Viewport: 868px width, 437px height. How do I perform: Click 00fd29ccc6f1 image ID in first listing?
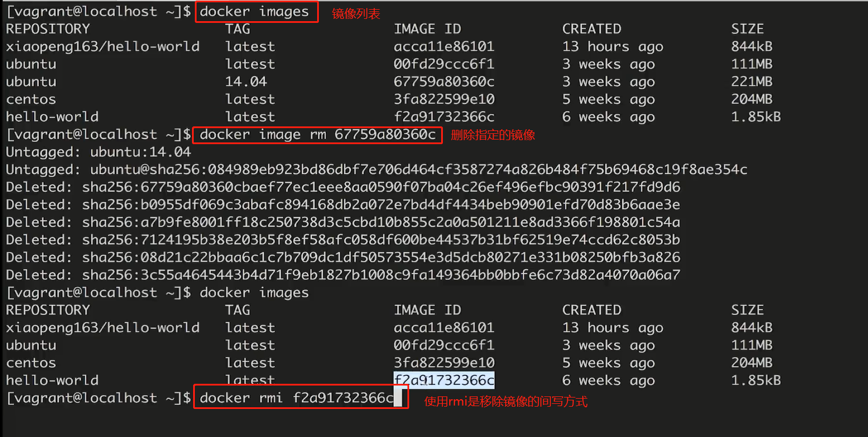pos(444,64)
